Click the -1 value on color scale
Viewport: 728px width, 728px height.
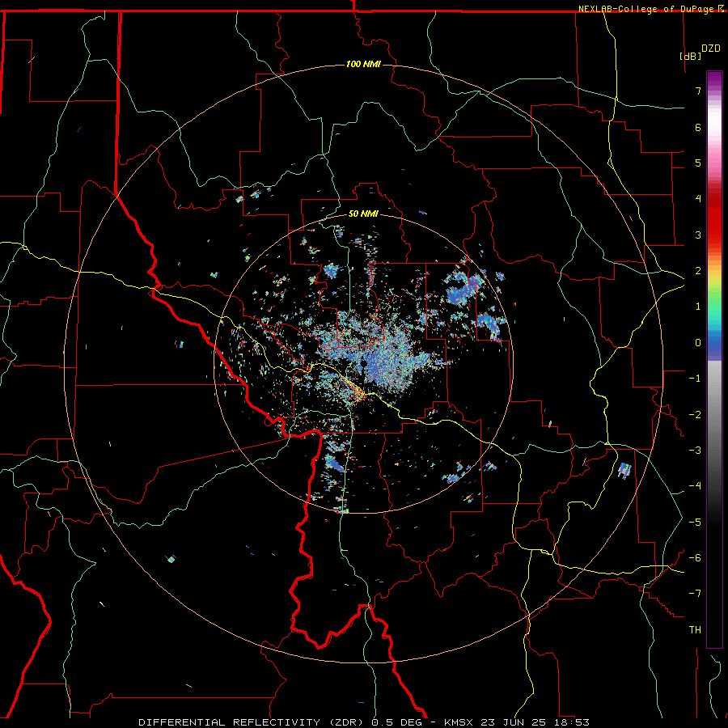tap(695, 379)
